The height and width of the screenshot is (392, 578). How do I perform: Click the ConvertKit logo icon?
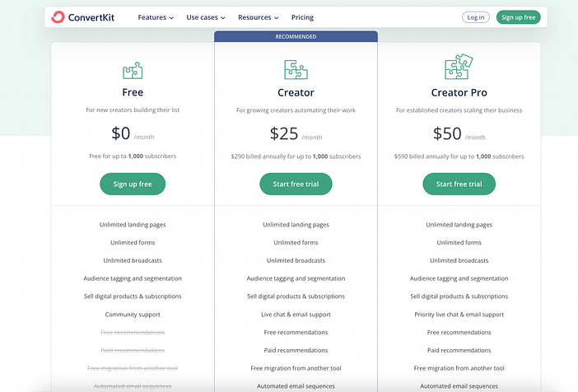(x=58, y=17)
